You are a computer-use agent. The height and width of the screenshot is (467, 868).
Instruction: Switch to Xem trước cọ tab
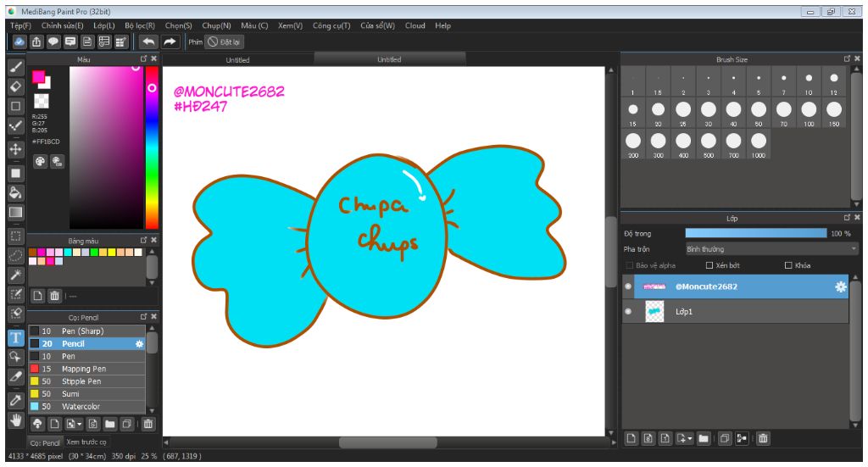pos(86,442)
